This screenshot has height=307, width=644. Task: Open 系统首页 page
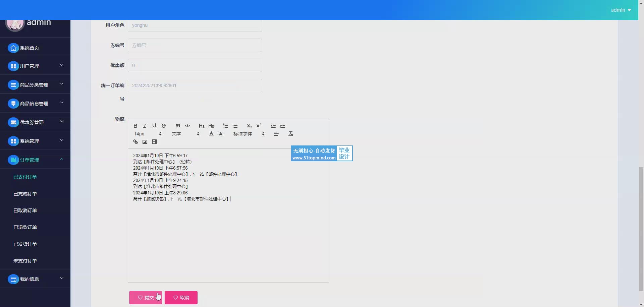coord(35,48)
